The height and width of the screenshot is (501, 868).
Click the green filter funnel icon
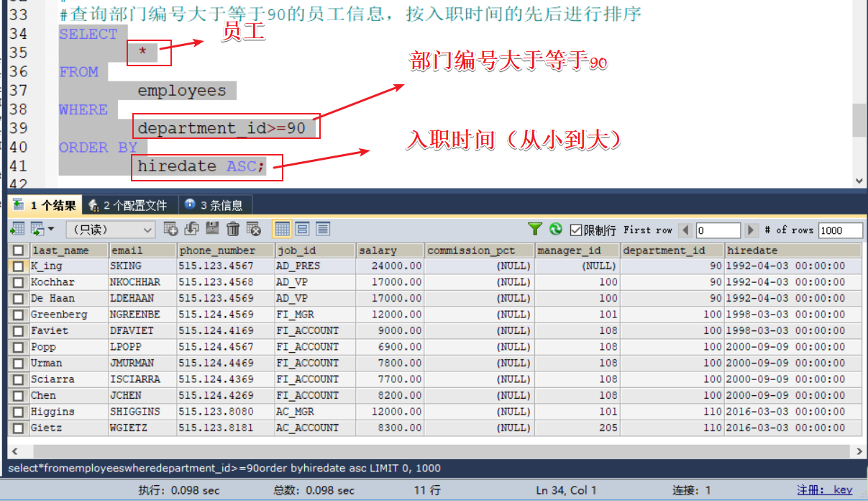tap(534, 230)
